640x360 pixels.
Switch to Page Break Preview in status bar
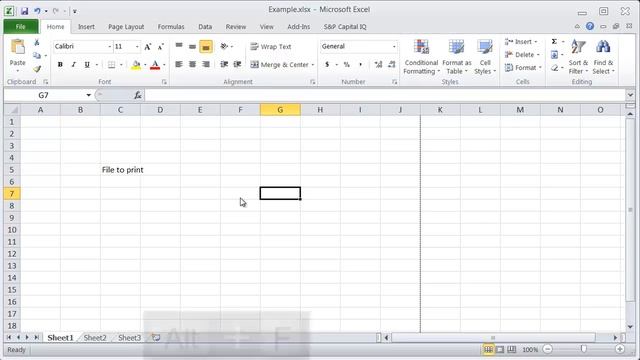pos(511,349)
